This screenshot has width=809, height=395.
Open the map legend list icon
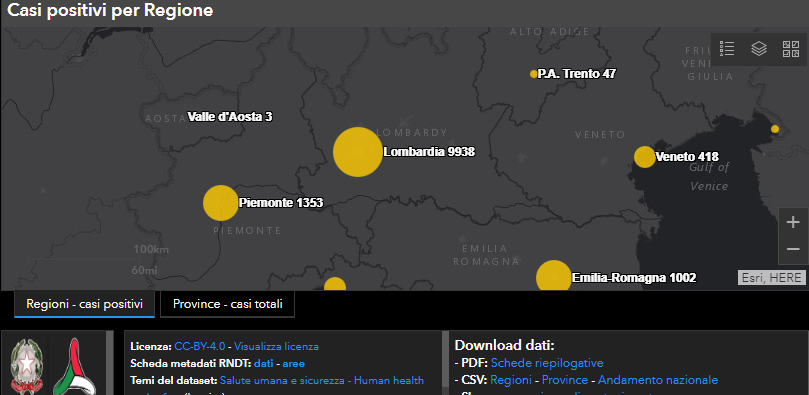727,49
